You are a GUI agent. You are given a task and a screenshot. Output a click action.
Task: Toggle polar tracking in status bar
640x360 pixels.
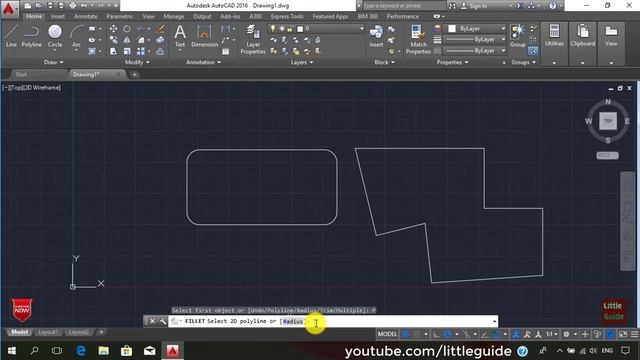pos(447,334)
